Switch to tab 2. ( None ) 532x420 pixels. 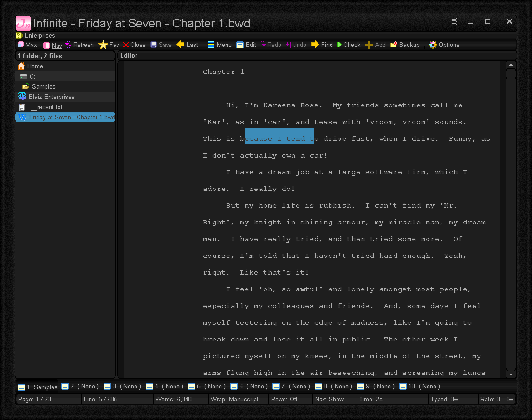click(80, 387)
